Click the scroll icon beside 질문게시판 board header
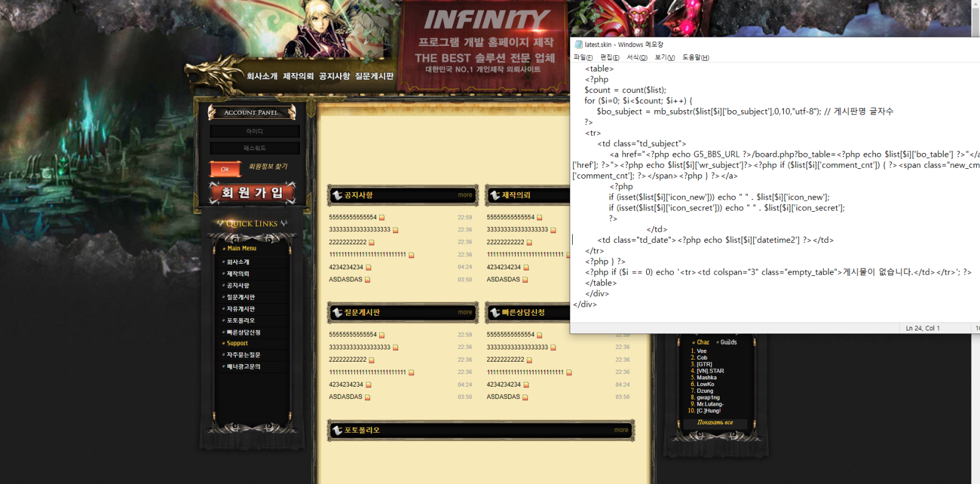Screen dimensions: 980x484 pos(337,313)
